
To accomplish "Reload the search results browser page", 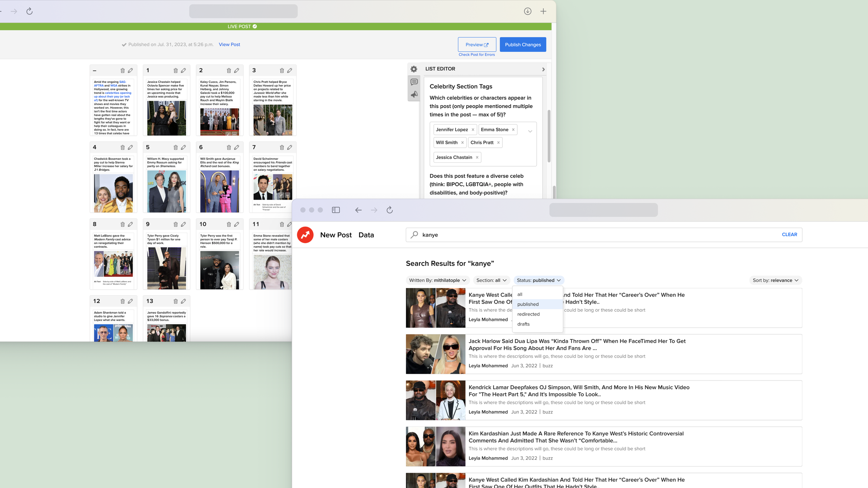I will point(390,210).
